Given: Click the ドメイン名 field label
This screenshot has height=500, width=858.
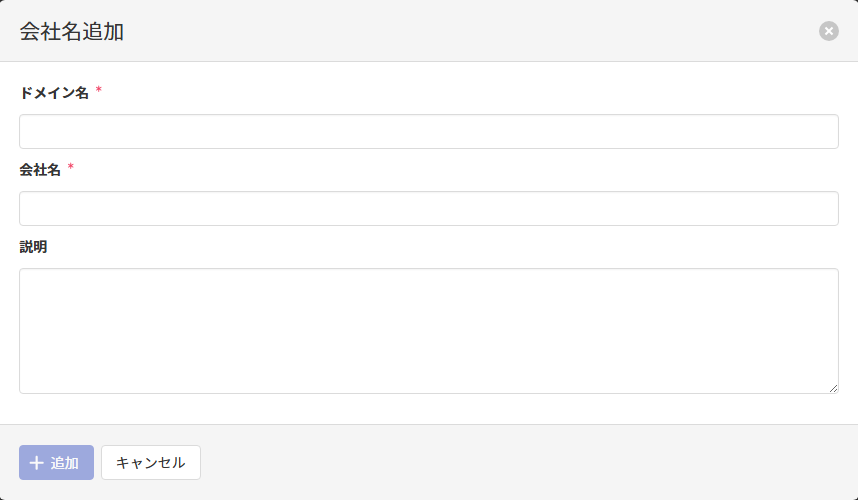Looking at the screenshot, I should (x=54, y=93).
